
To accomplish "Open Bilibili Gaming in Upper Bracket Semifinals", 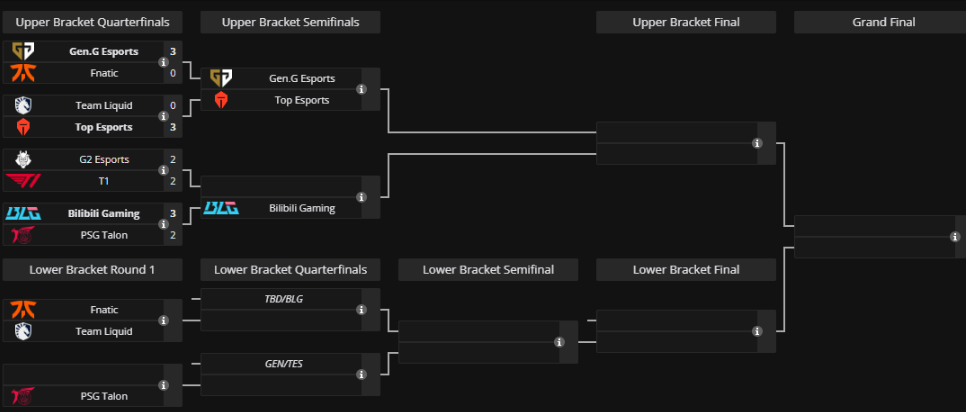I will (x=301, y=208).
